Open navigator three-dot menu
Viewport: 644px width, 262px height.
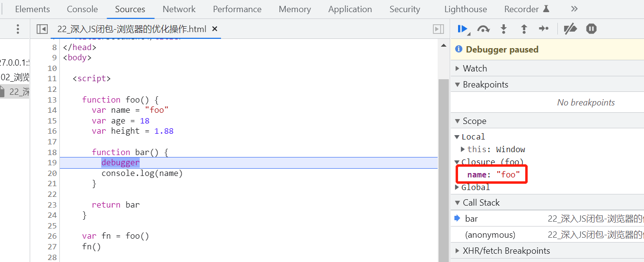(x=18, y=29)
